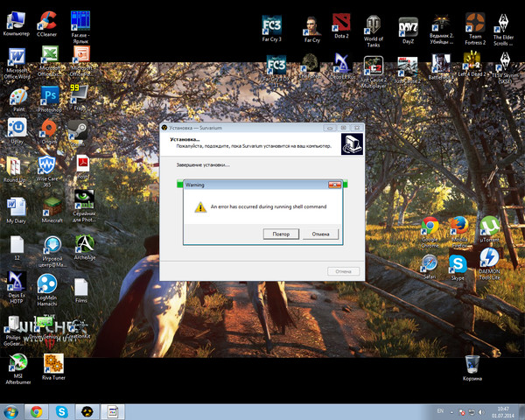Viewport: 525px width, 420px height.
Task: Select the TESV Skyrim (SKSE) icon
Action: [505, 68]
